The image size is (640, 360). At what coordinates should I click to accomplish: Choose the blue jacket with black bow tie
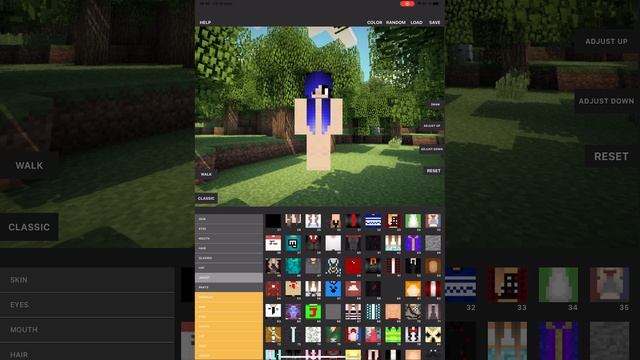click(333, 289)
